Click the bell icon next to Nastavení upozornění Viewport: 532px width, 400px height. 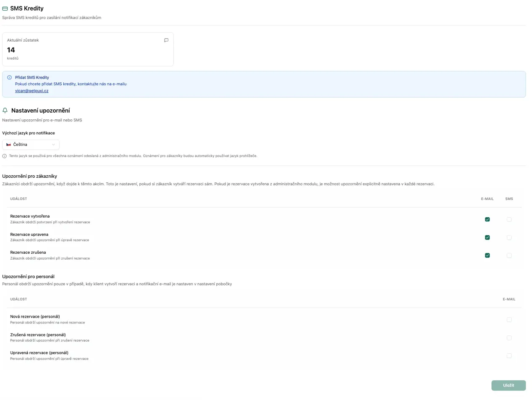(x=5, y=111)
